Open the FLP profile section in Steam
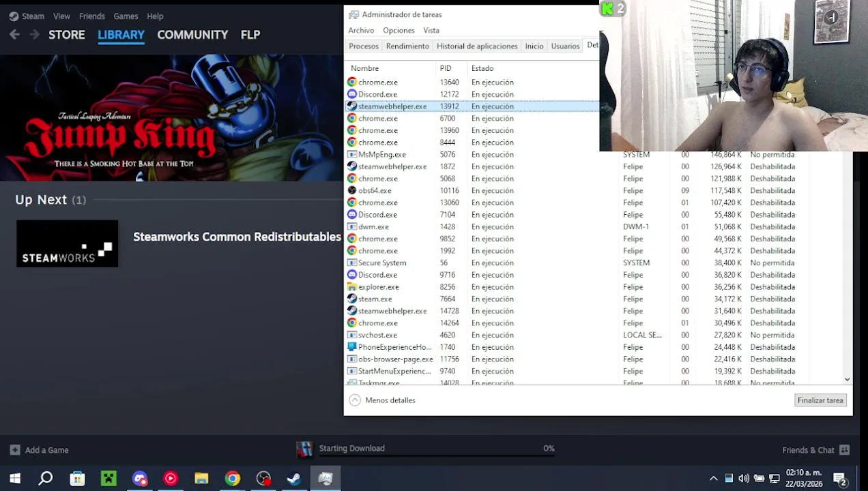The width and height of the screenshot is (868, 491). tap(250, 34)
